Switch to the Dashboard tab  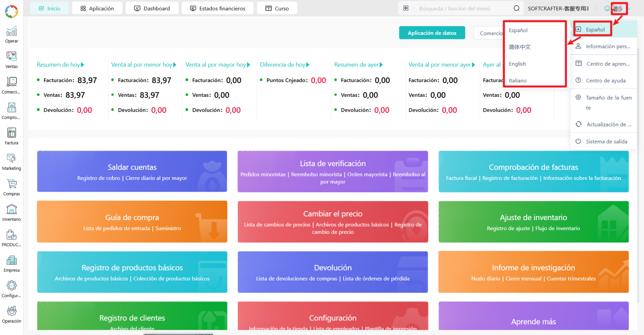(x=152, y=8)
